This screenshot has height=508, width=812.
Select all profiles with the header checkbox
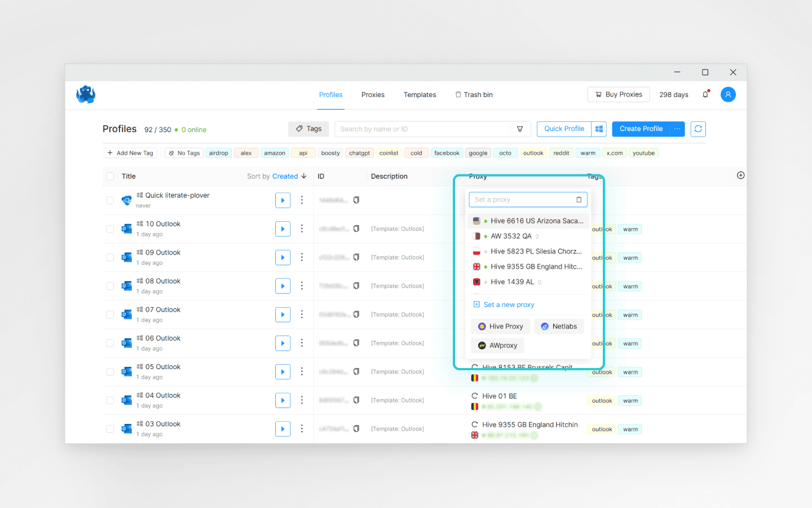pyautogui.click(x=110, y=176)
